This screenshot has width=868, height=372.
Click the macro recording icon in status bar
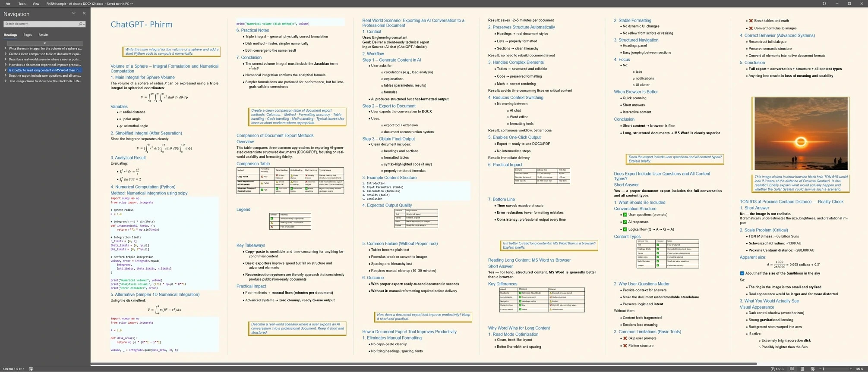(x=31, y=369)
